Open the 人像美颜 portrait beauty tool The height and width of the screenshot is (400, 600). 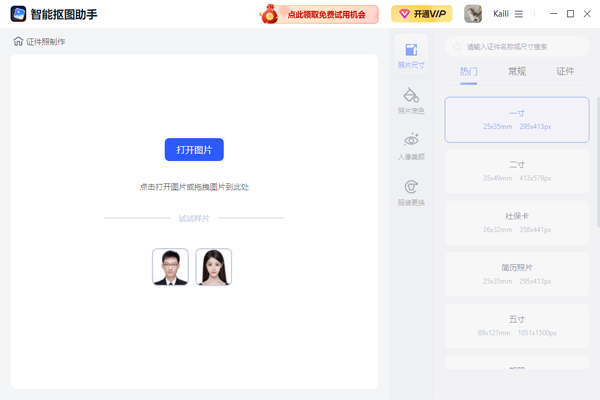click(x=411, y=146)
